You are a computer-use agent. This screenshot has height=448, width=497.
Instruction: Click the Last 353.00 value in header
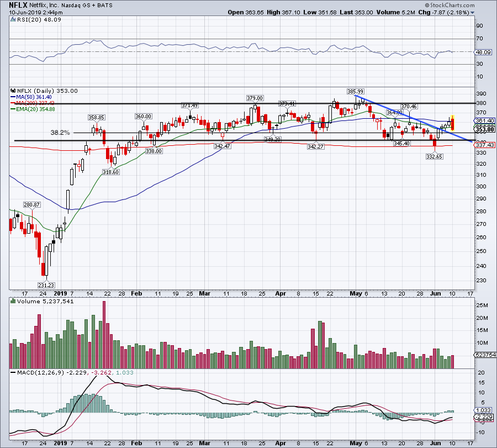point(356,12)
